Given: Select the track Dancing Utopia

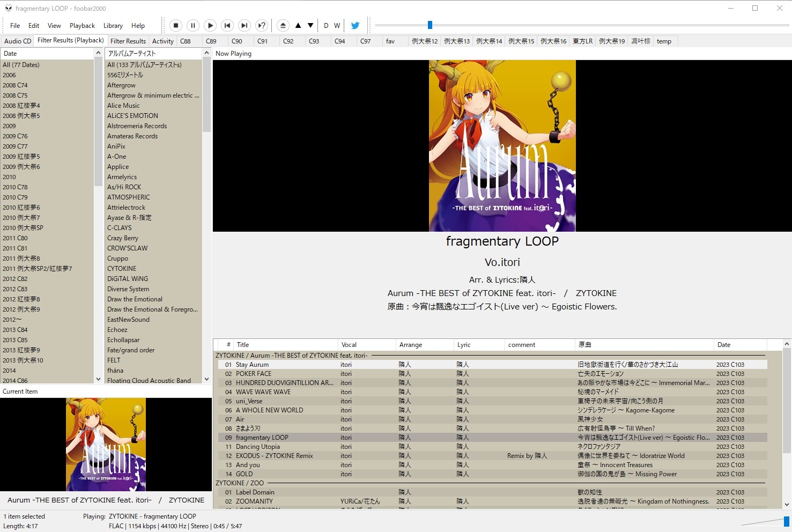Looking at the screenshot, I should click(x=258, y=447).
